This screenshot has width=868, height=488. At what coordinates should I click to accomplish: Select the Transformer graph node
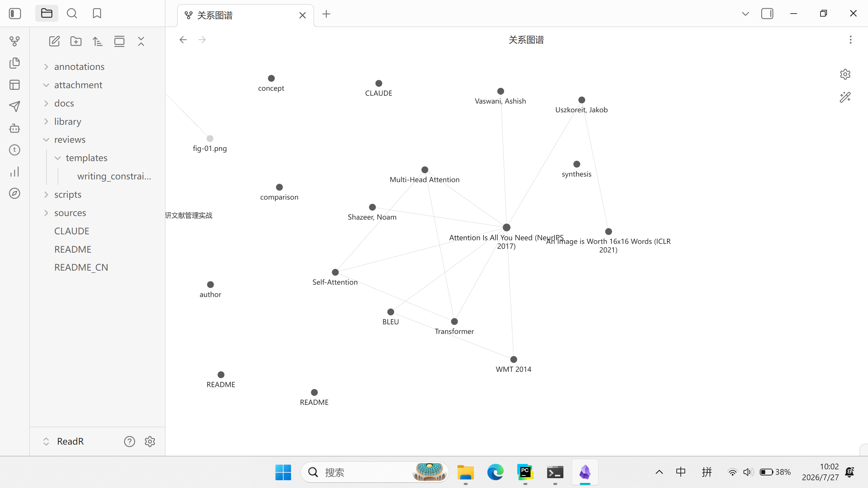point(454,321)
